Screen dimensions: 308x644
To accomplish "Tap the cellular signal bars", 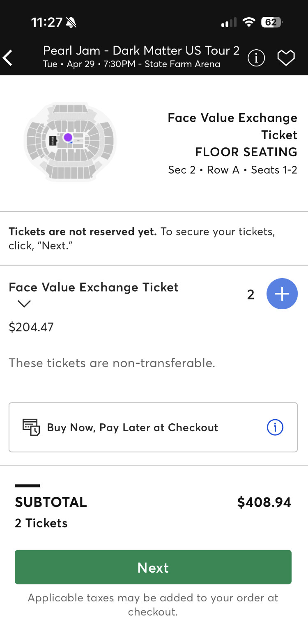I will click(229, 23).
